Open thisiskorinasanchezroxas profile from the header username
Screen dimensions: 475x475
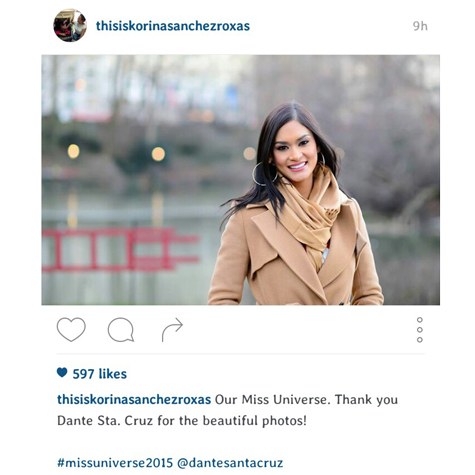point(173,26)
